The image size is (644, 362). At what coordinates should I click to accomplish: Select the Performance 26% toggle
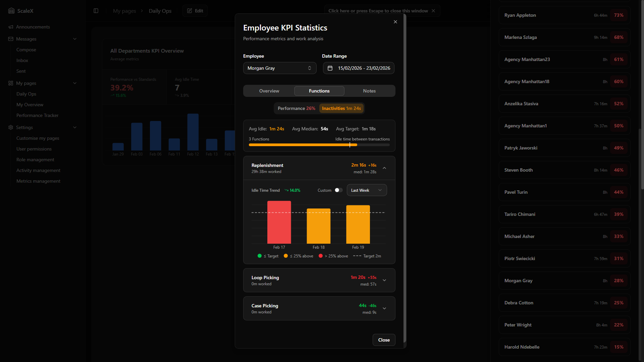(x=296, y=108)
